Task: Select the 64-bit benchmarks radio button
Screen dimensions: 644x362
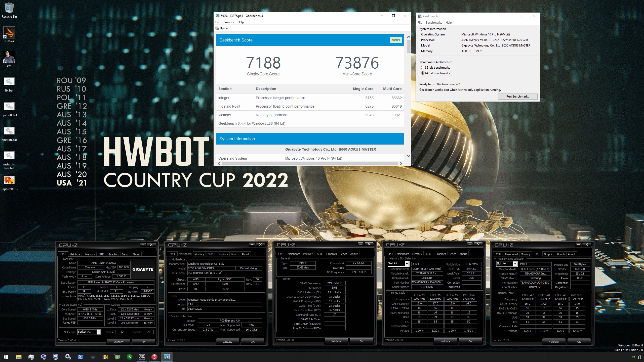Action: click(423, 73)
